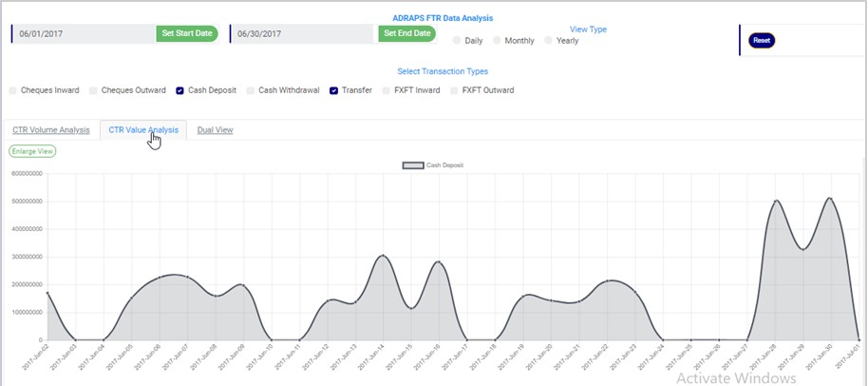Uncheck the Cash Deposit checkbox
The height and width of the screenshot is (386, 868).
click(179, 91)
